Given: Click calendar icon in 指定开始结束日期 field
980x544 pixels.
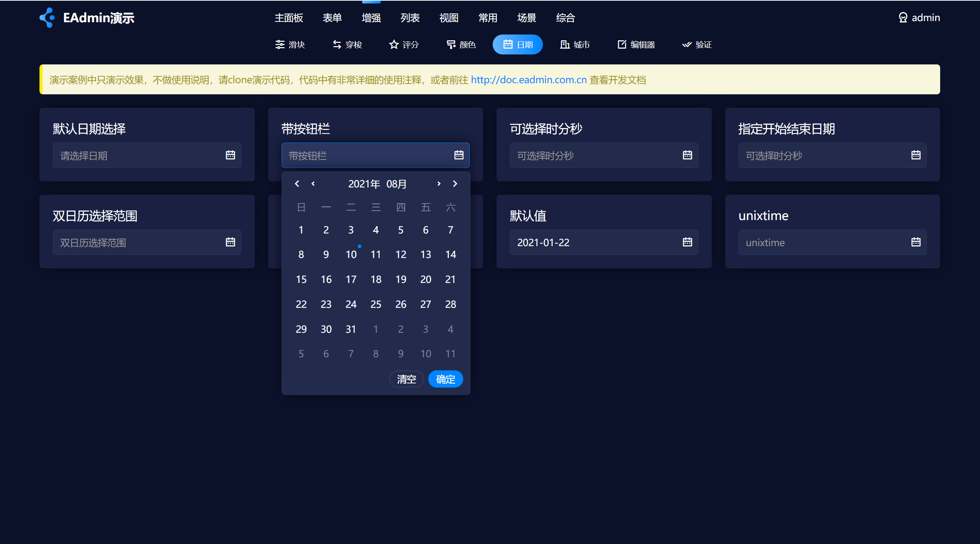Looking at the screenshot, I should tap(916, 155).
